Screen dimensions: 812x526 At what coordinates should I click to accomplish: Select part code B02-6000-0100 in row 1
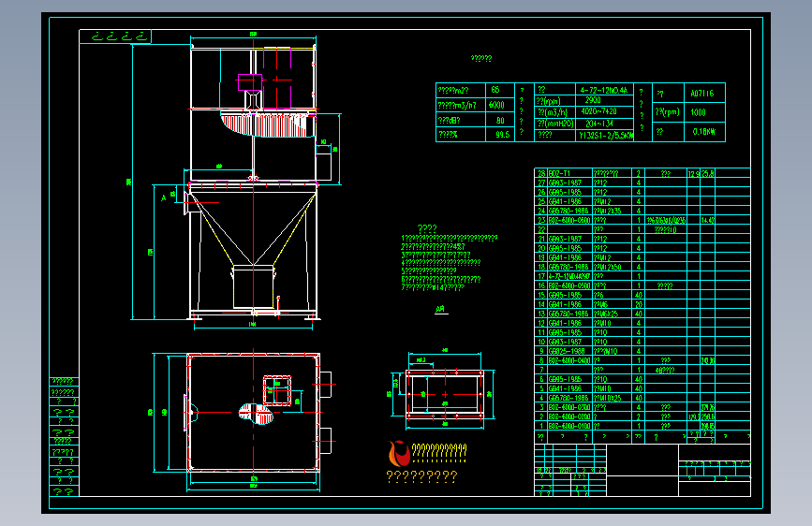pyautogui.click(x=569, y=426)
